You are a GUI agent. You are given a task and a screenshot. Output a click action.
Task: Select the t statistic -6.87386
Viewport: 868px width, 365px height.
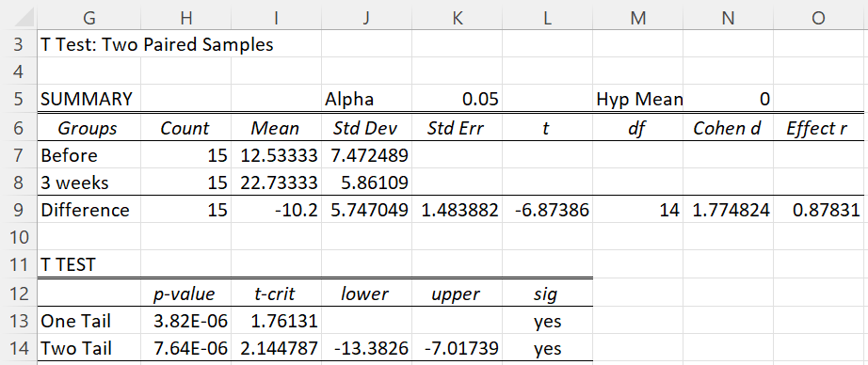pos(547,210)
